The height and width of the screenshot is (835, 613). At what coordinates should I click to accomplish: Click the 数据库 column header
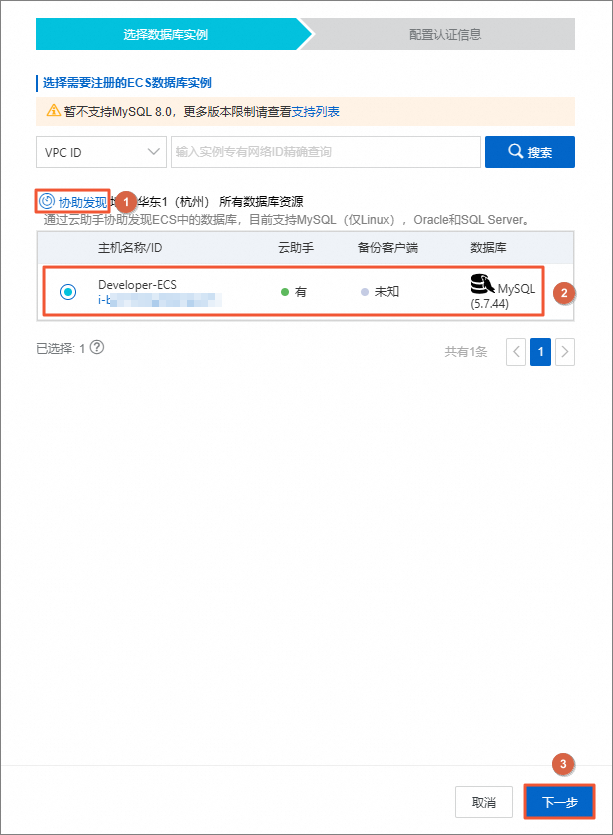pos(488,248)
